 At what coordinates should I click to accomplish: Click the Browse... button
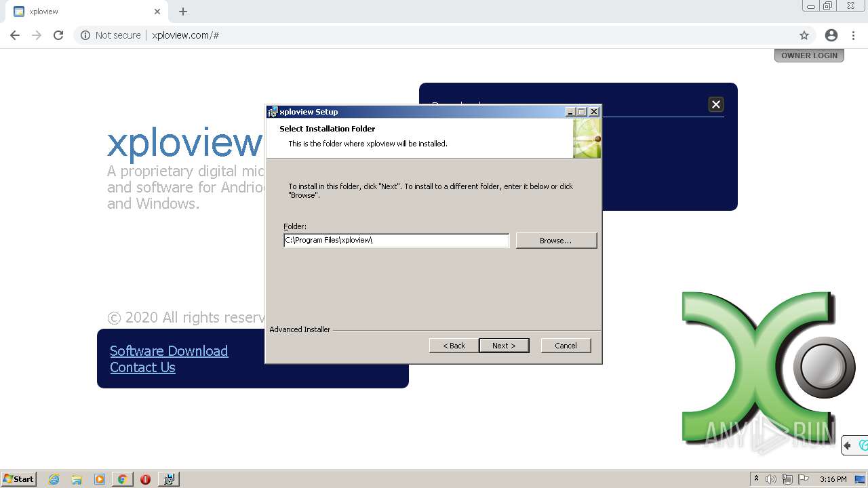point(556,241)
